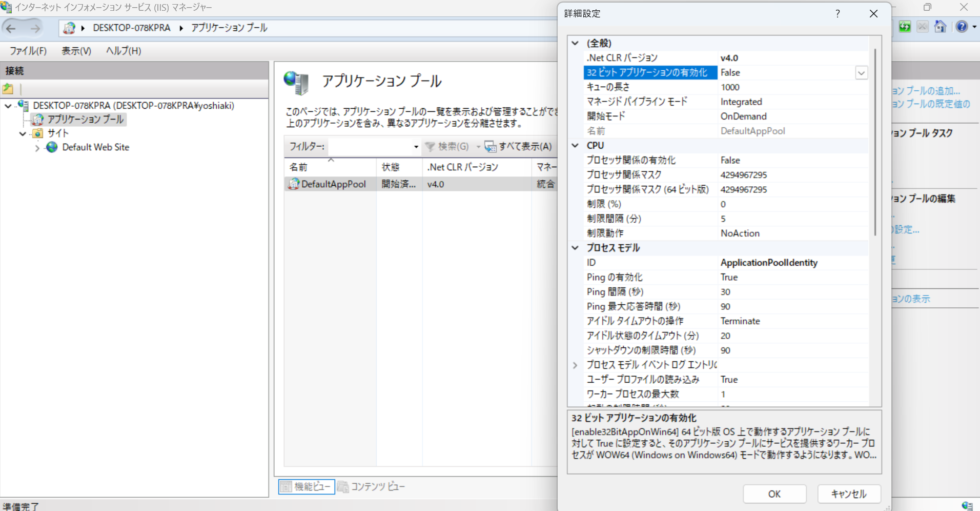Switch to コンテンツ ビュー tab
Viewport: 980px width, 511px height.
click(x=371, y=486)
